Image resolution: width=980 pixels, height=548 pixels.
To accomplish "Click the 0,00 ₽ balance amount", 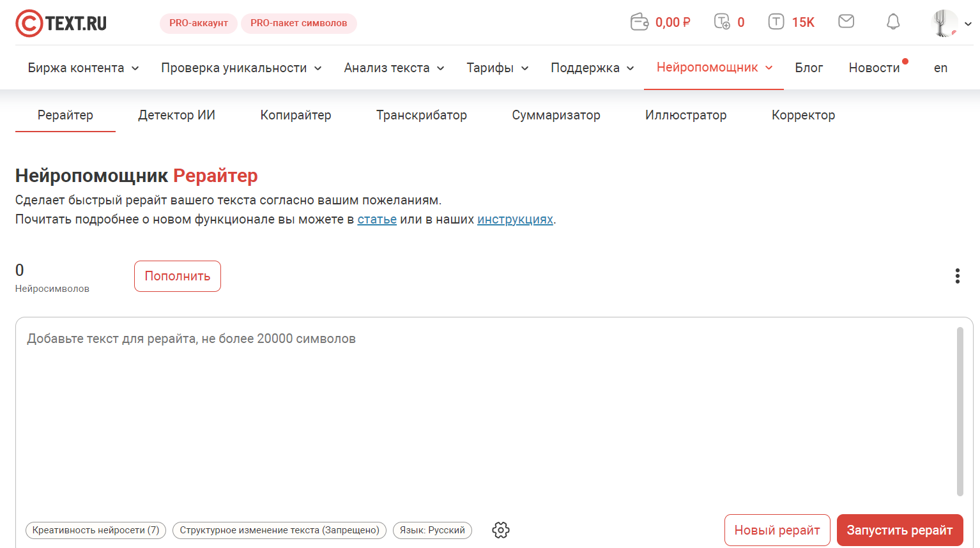I will 673,22.
